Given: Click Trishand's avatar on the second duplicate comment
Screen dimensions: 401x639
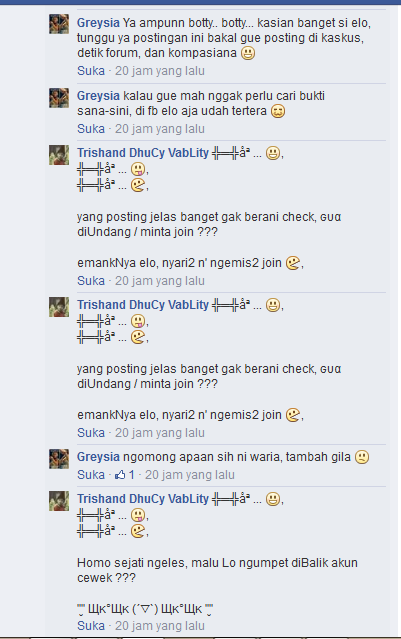Looking at the screenshot, I should pos(59,307).
